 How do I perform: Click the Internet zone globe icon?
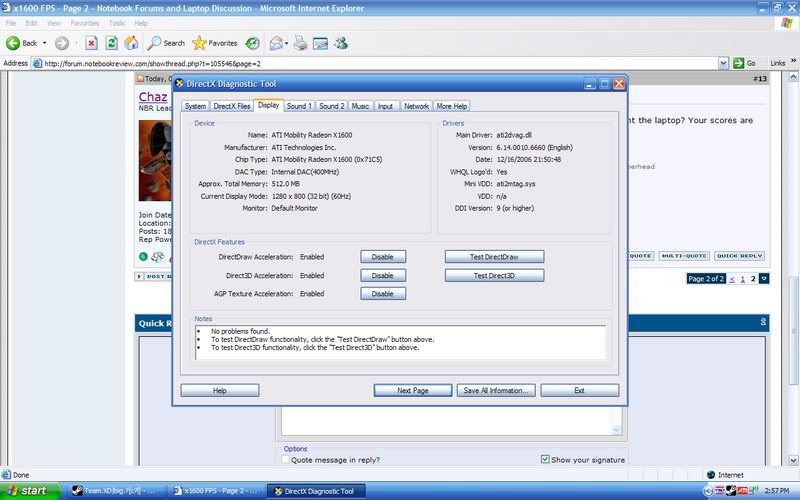pyautogui.click(x=711, y=474)
